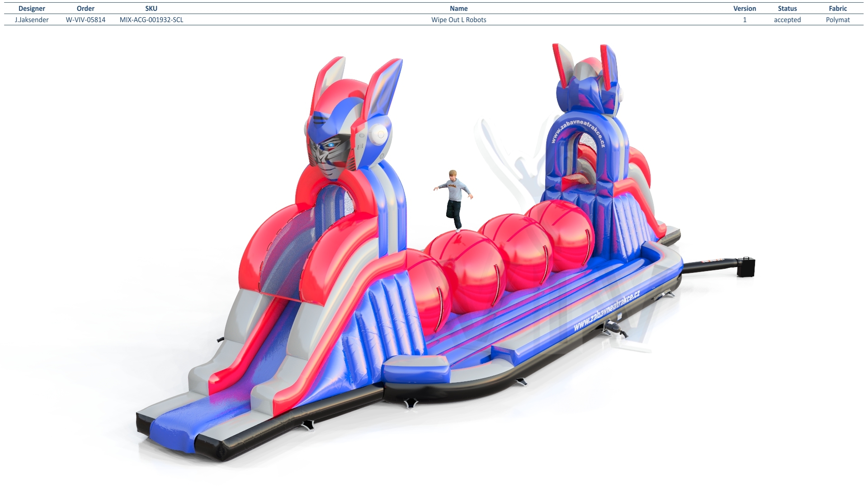Click the Status column header
This screenshot has width=868, height=488.
pos(787,9)
